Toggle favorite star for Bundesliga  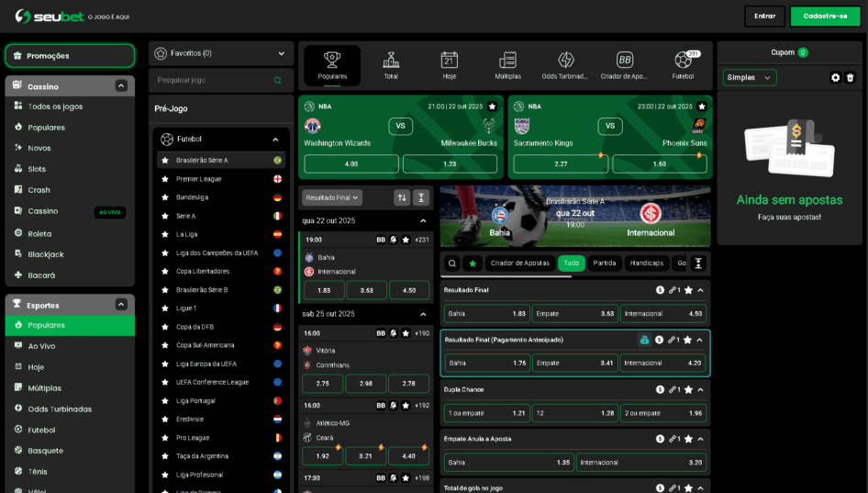(x=164, y=197)
